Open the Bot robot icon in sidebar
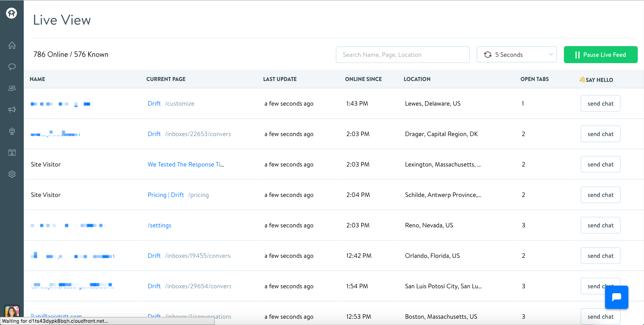This screenshot has width=644, height=325. point(12,131)
